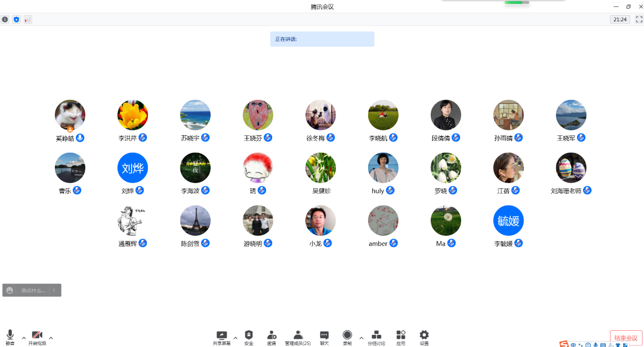Open Breakout Rooms (分组讨论)
This screenshot has height=347, width=644.
pyautogui.click(x=376, y=337)
